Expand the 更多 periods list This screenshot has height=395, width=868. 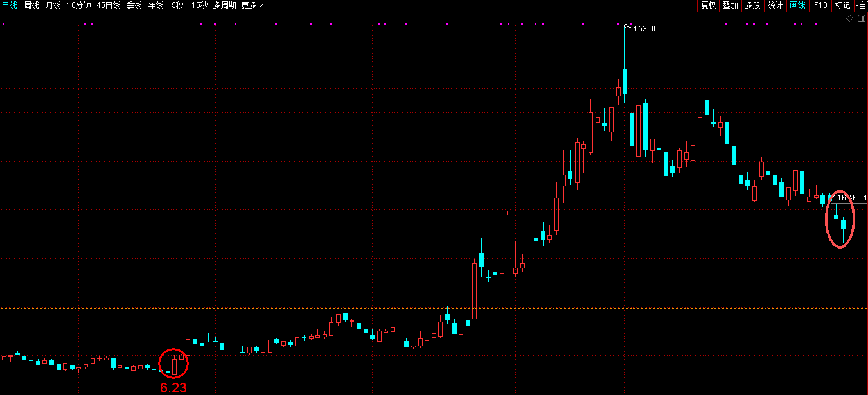[252, 5]
